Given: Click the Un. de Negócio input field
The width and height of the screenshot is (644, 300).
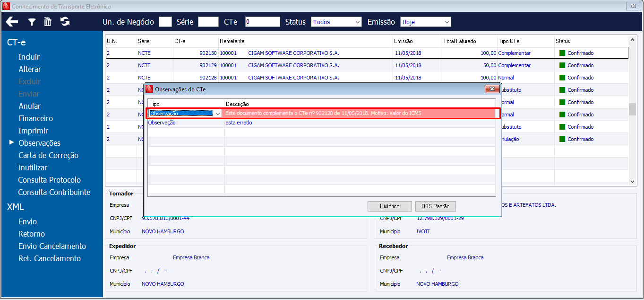Looking at the screenshot, I should click(165, 22).
